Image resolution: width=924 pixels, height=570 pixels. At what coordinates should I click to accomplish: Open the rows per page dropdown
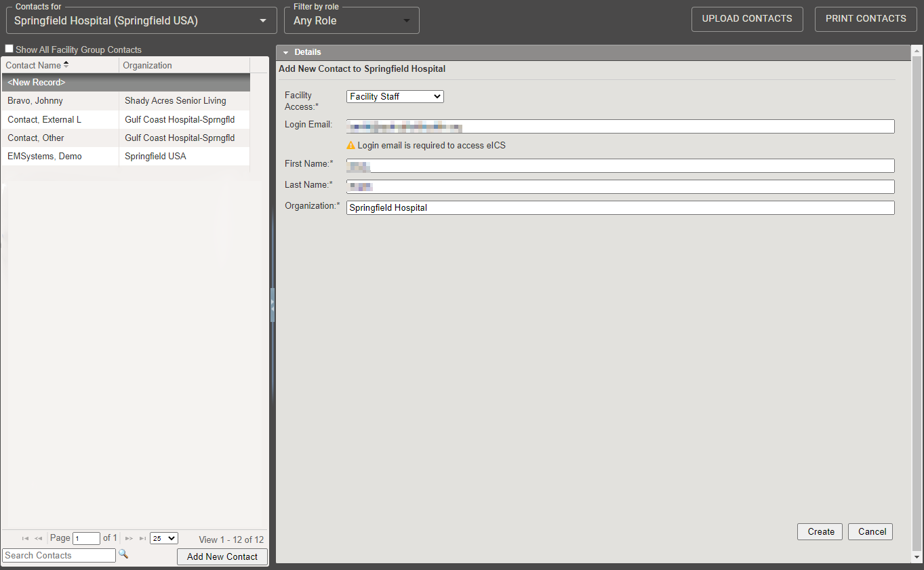[163, 538]
